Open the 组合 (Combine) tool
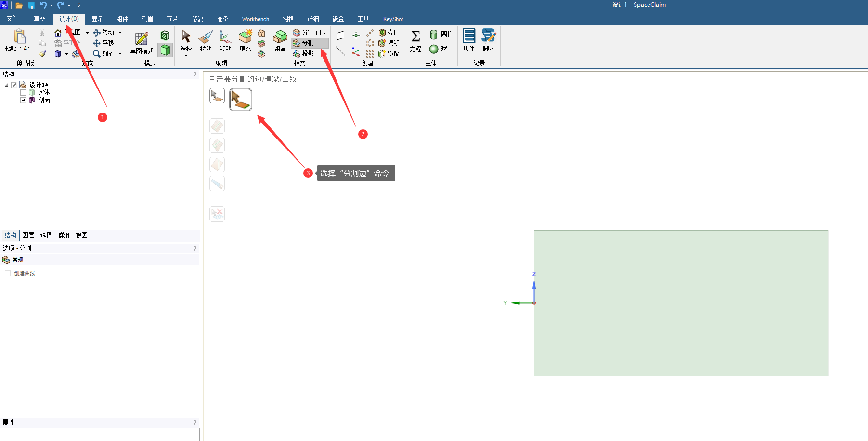Image resolution: width=868 pixels, height=441 pixels. pos(280,40)
